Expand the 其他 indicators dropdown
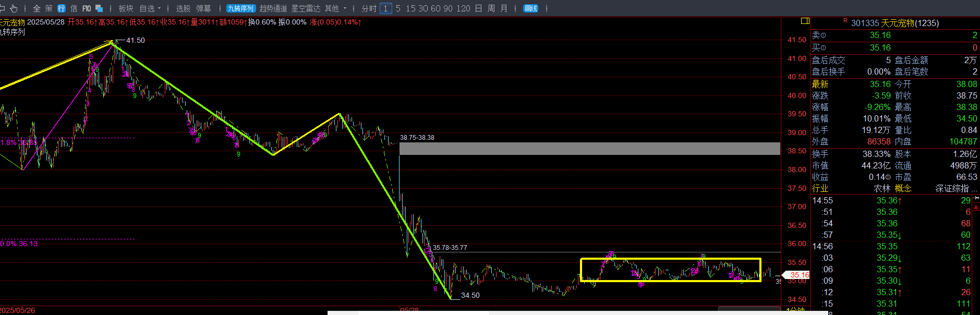This screenshot has height=315, width=980. [335, 8]
